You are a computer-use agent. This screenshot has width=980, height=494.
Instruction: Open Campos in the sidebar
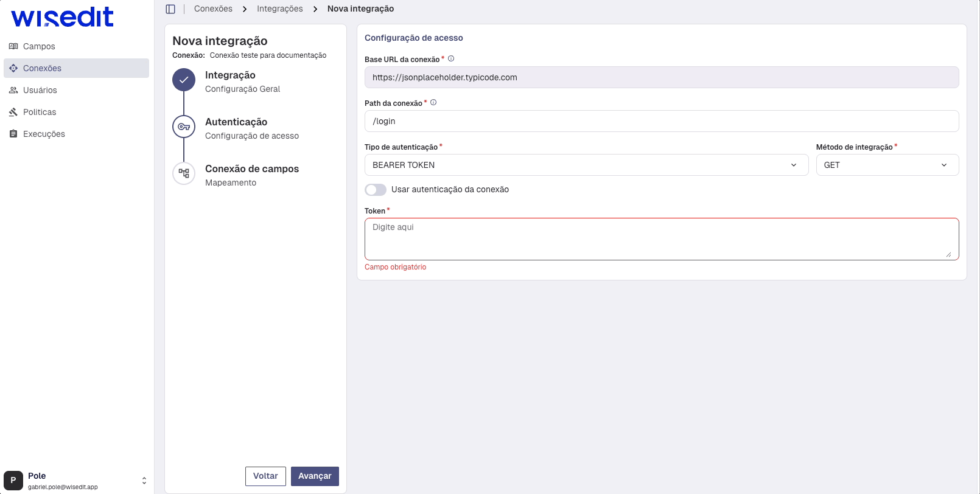39,46
